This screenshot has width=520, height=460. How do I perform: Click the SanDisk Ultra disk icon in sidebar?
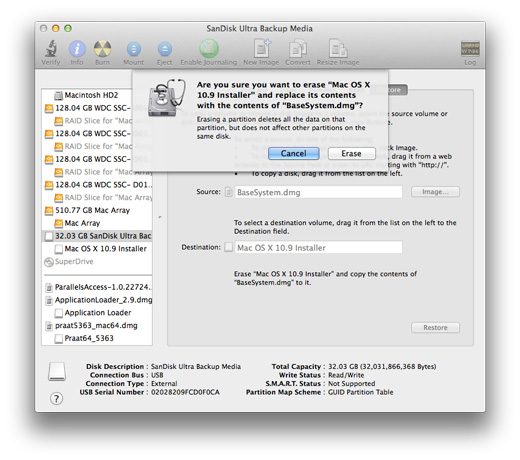pyautogui.click(x=49, y=236)
